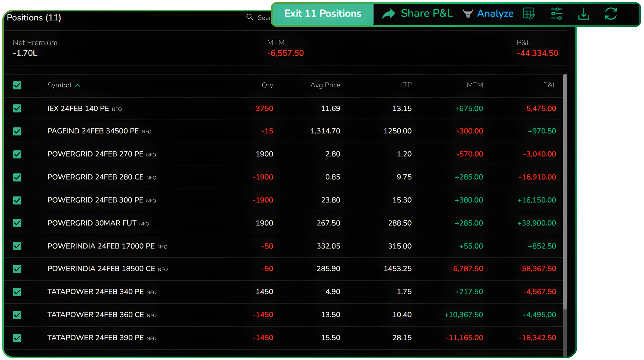
Task: Click the Qty column header
Action: click(267, 85)
